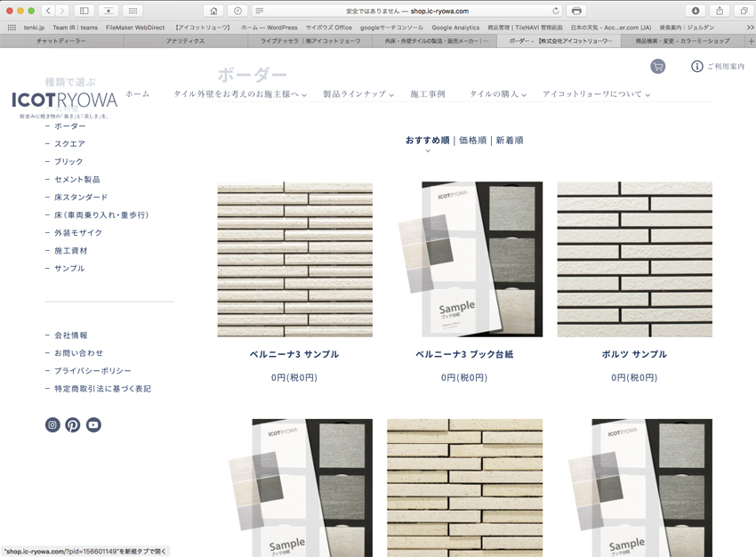Open the ベルニーナ3 サンプル product title

point(294,354)
